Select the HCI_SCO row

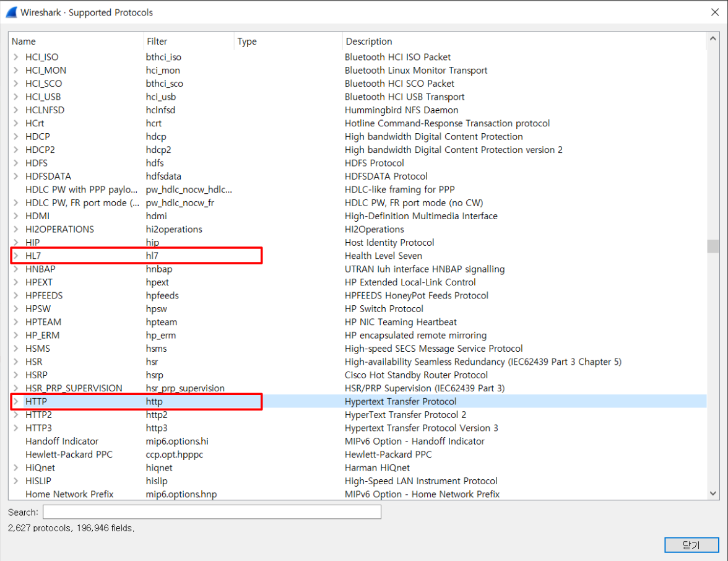(x=358, y=84)
